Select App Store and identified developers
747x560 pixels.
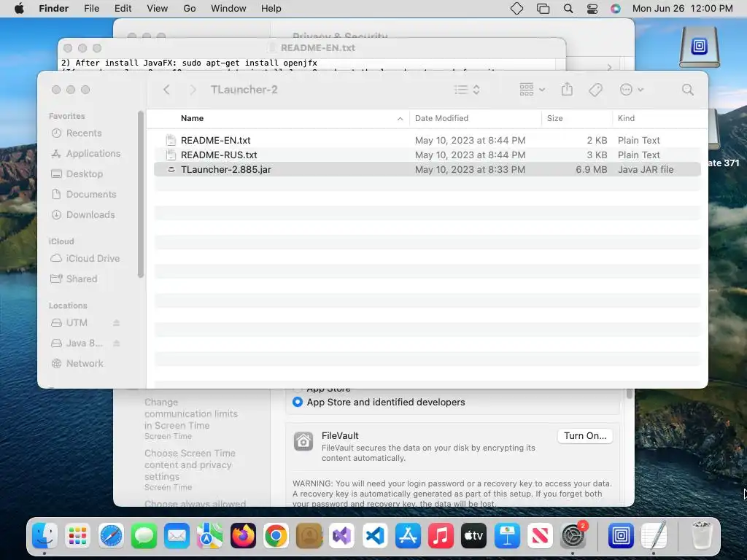(298, 402)
